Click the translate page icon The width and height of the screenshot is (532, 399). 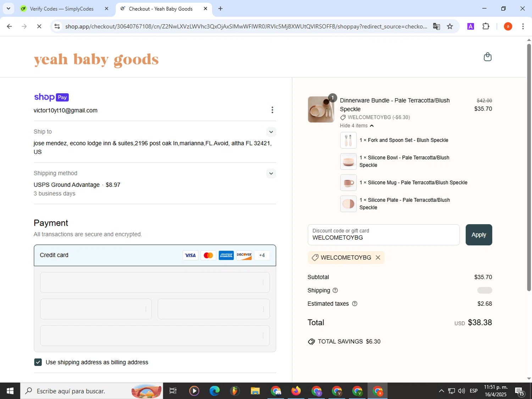[437, 26]
